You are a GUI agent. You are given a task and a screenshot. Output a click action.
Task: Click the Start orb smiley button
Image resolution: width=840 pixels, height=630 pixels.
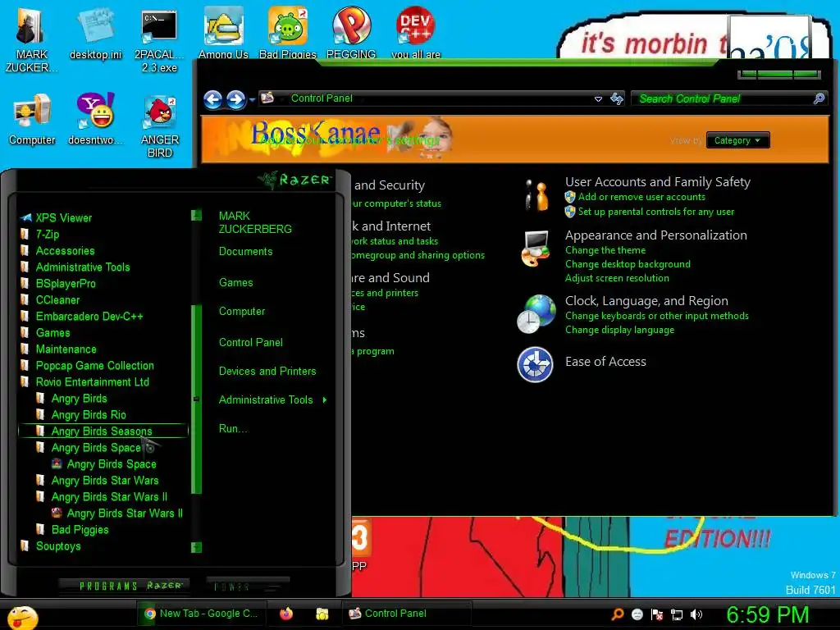coord(22,618)
